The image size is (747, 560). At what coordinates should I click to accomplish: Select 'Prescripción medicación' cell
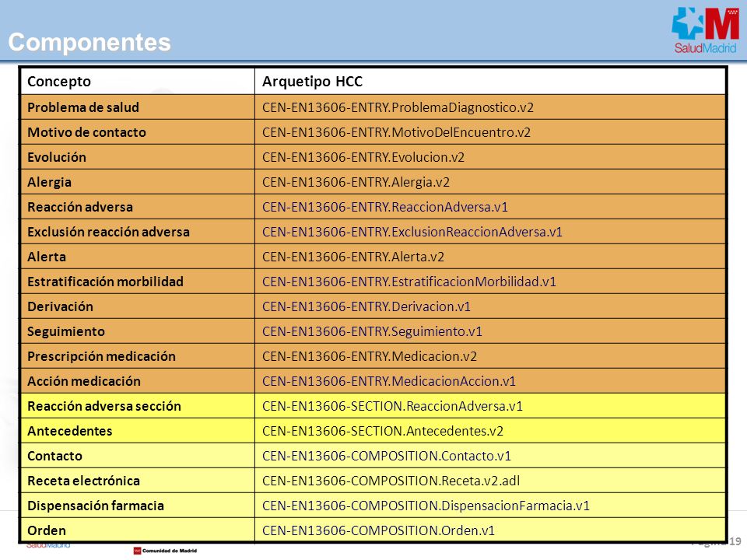[138, 355]
